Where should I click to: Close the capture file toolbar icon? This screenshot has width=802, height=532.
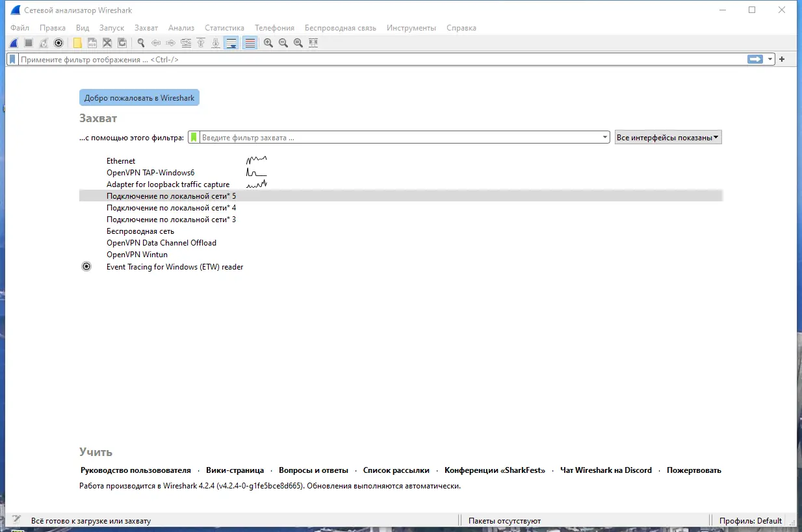pos(107,43)
